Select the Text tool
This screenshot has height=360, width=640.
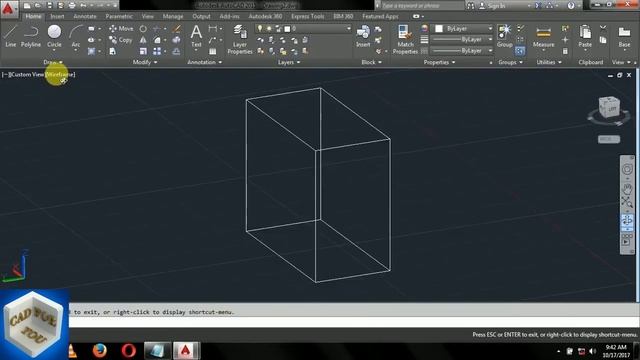tap(196, 36)
